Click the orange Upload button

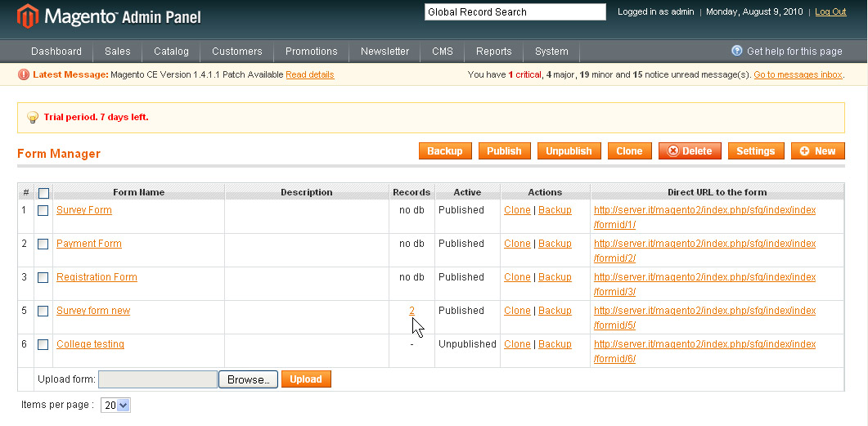tap(306, 379)
